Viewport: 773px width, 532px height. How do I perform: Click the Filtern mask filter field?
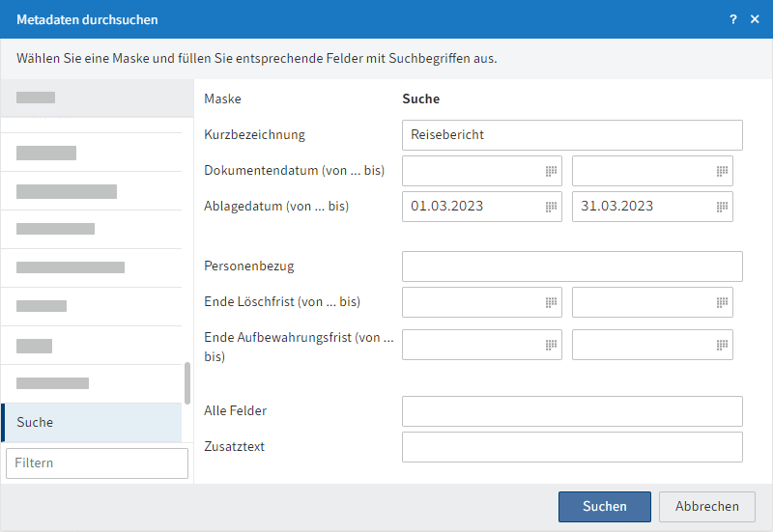pyautogui.click(x=98, y=463)
